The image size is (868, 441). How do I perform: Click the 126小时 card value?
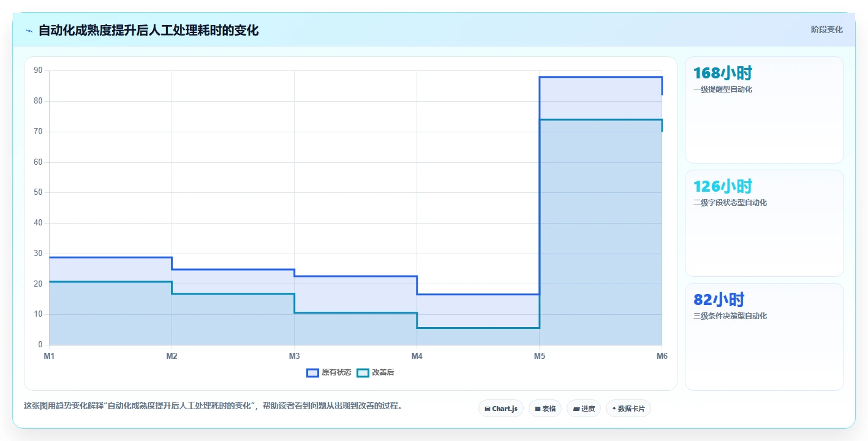pos(723,187)
